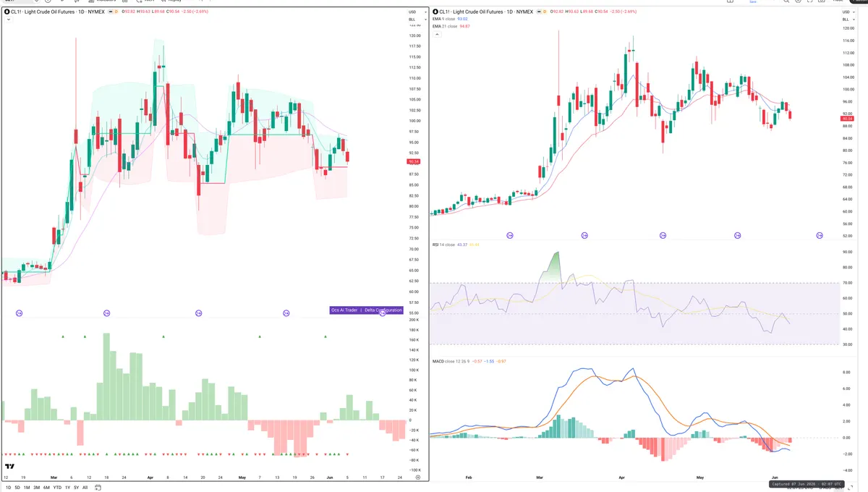This screenshot has height=492, width=868.
Task: Open leftmost event marker in left chart price pane
Action: click(19, 313)
